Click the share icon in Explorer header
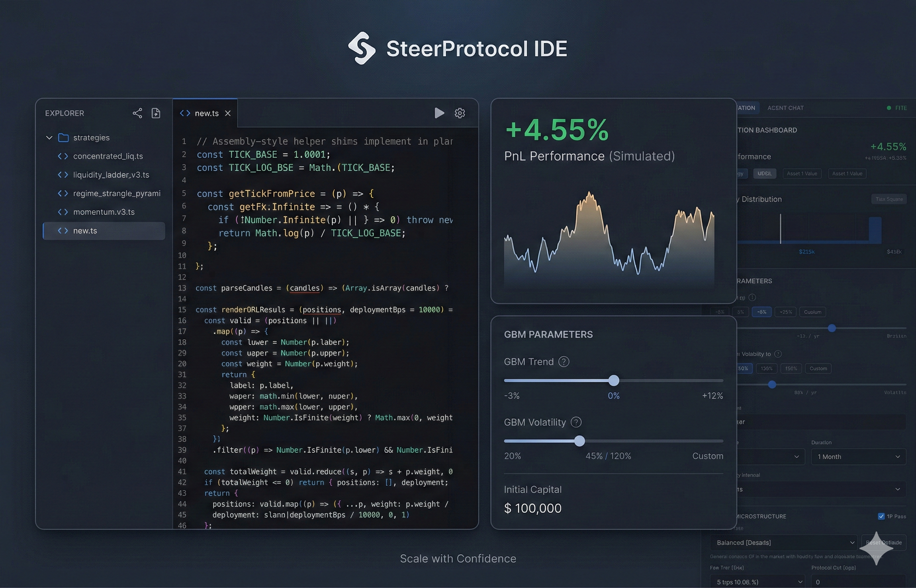Viewport: 916px width, 588px height. pos(137,113)
